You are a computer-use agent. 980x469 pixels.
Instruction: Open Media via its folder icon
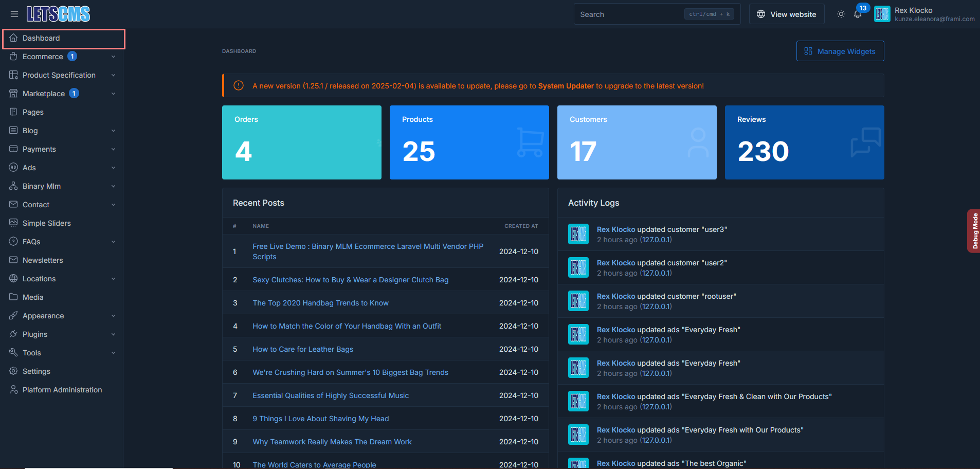13,297
